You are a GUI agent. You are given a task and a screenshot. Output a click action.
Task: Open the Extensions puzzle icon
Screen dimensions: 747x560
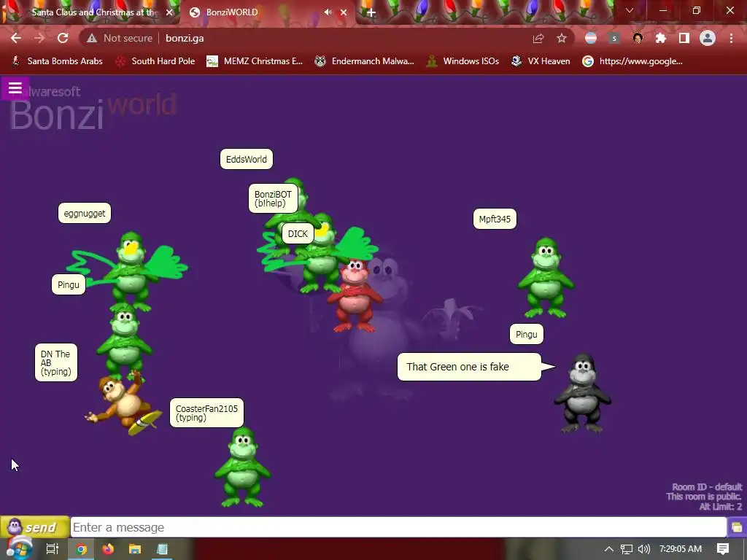(661, 38)
